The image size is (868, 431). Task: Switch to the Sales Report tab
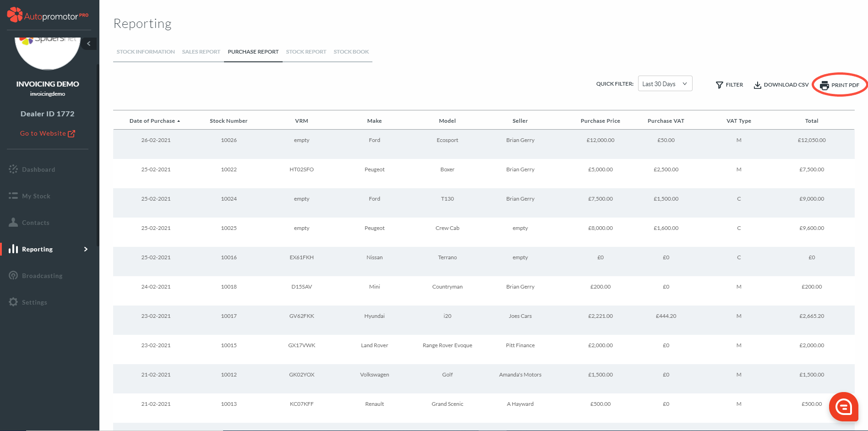coord(201,52)
